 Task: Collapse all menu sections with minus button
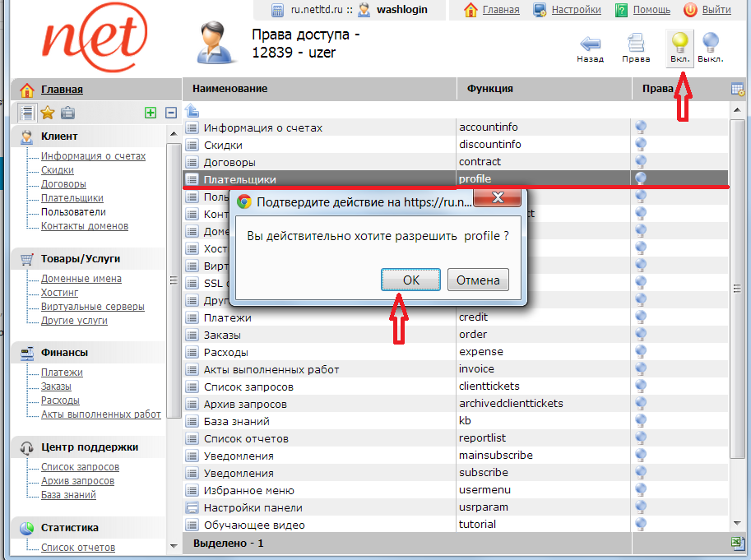pyautogui.click(x=171, y=113)
